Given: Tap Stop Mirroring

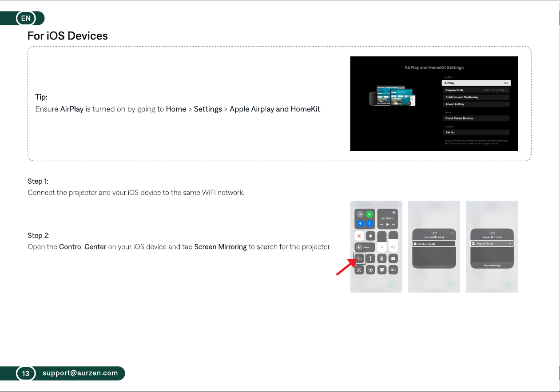Looking at the screenshot, I should (x=492, y=265).
